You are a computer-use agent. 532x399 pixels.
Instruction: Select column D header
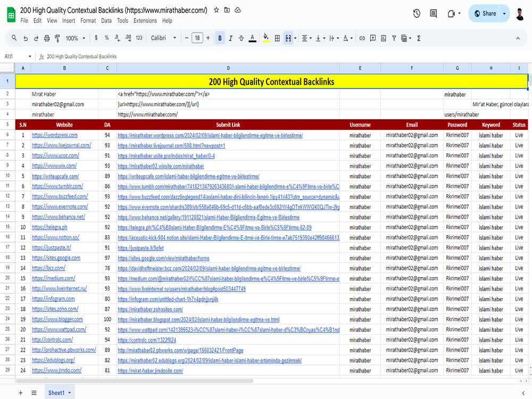click(228, 68)
